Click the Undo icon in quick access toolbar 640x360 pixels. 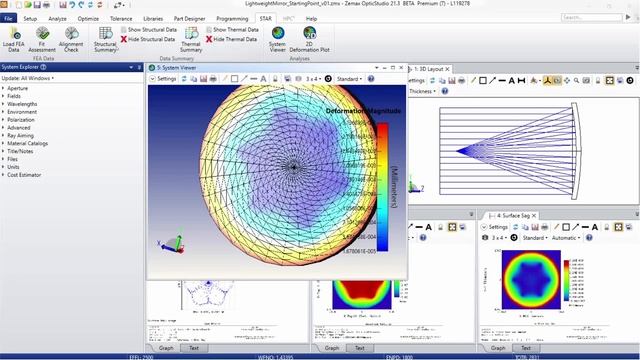[72, 5]
